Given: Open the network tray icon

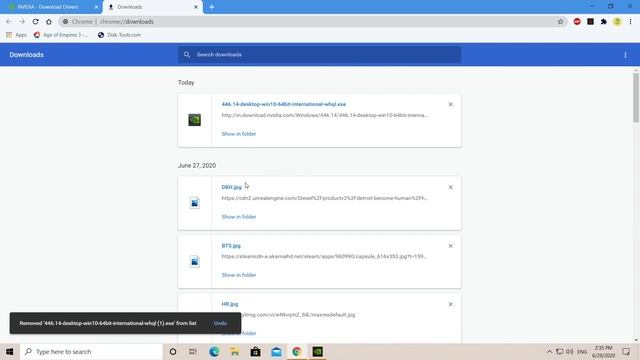Looking at the screenshot, I should pyautogui.click(x=560, y=351).
